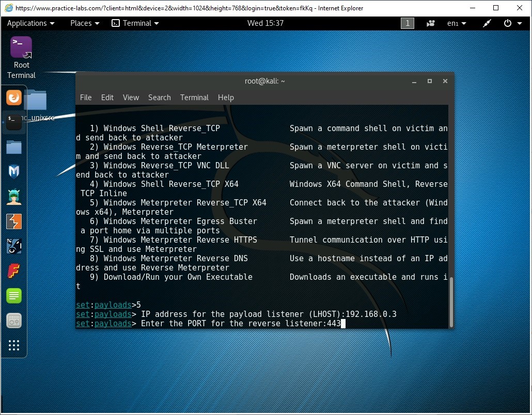The height and width of the screenshot is (415, 532).
Task: Launch Firefox from the dock
Action: (x=14, y=98)
